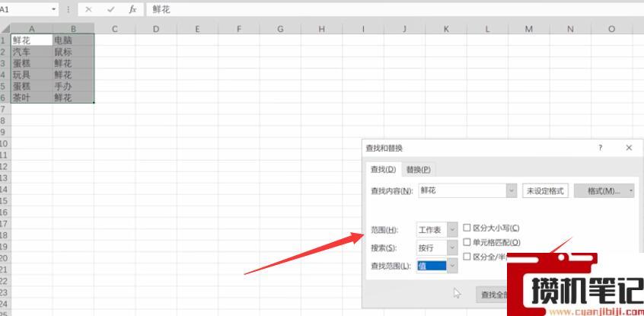Image resolution: width=644 pixels, height=316 pixels.
Task: Click cell B5 containing 手办
Action: (73, 86)
